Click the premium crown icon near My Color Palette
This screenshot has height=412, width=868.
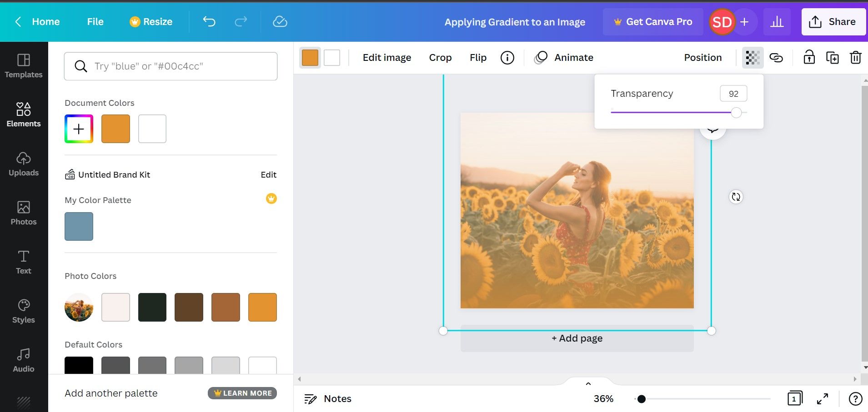(271, 199)
